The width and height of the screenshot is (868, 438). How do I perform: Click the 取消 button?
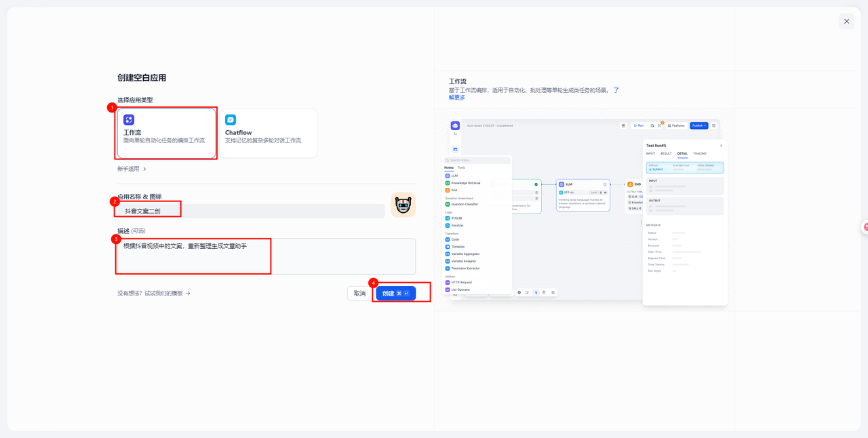point(359,294)
